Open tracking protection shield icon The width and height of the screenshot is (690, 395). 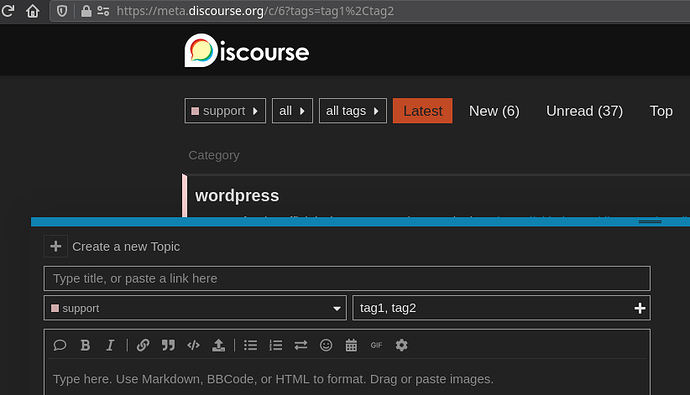coord(62,11)
